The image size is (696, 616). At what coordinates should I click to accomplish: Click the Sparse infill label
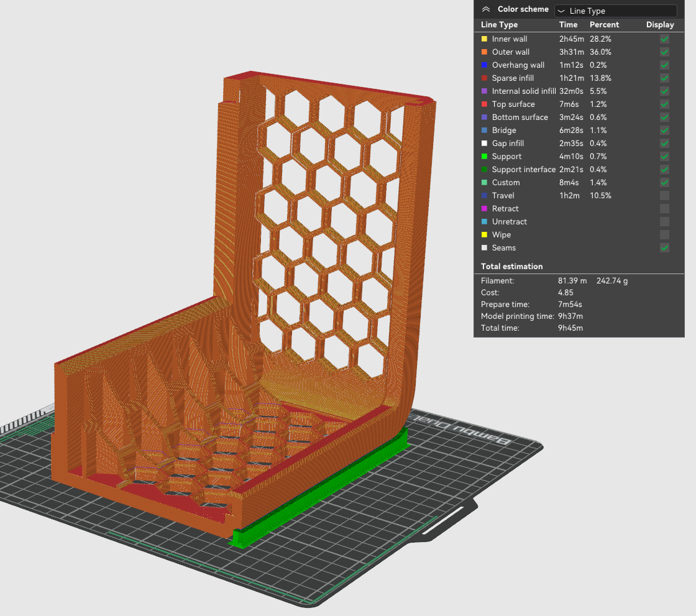point(513,78)
